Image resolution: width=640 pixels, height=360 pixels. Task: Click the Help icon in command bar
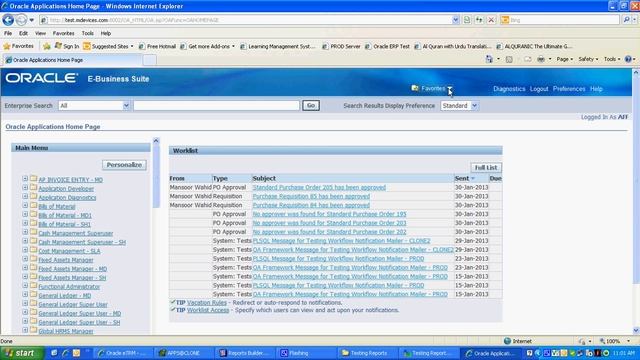[x=629, y=59]
